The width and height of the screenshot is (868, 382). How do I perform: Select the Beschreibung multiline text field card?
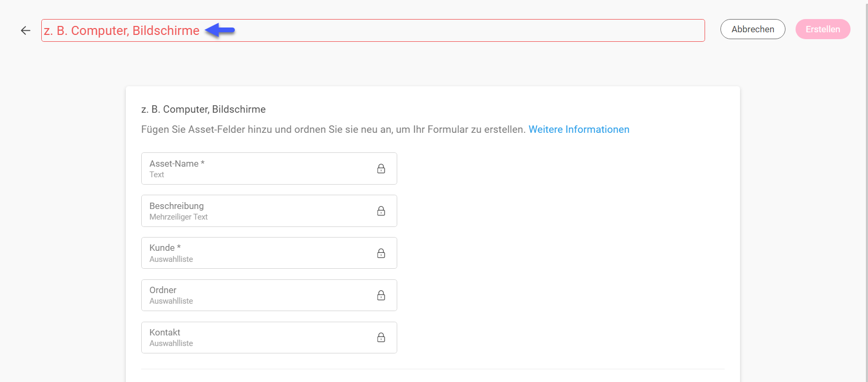click(269, 211)
